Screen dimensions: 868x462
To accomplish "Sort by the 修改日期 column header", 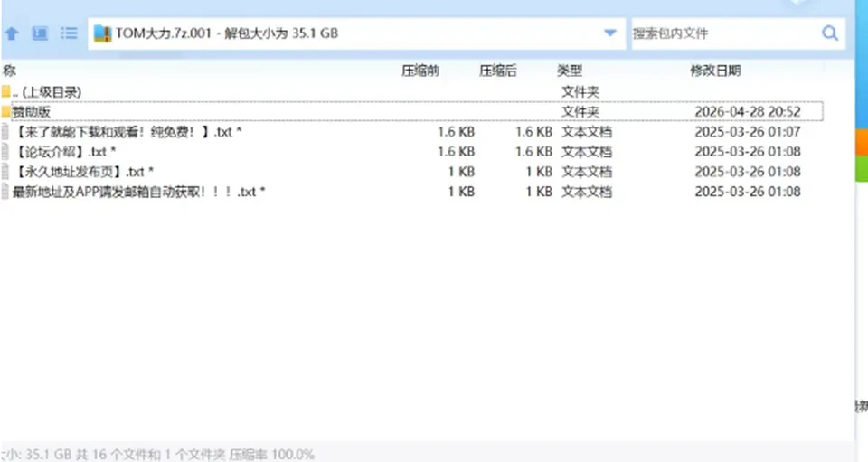I will point(715,71).
